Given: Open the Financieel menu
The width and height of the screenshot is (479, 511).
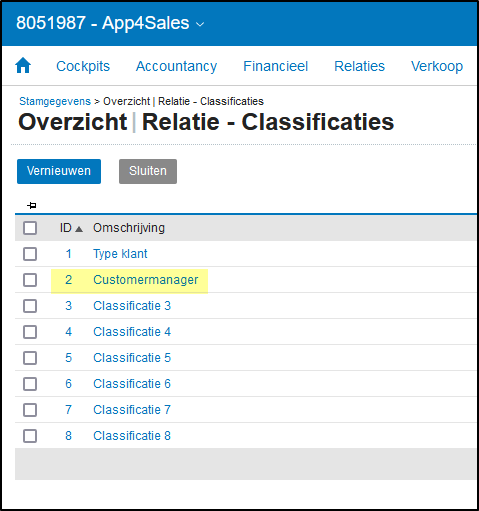Looking at the screenshot, I should pos(276,66).
